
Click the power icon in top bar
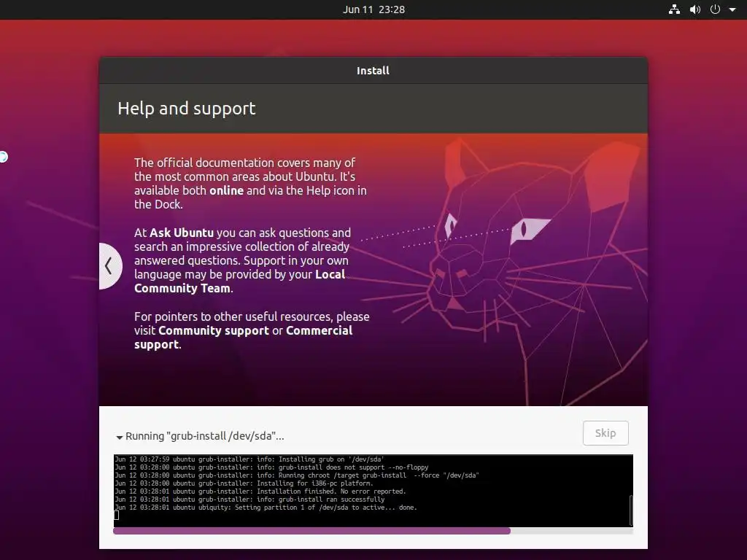coord(715,9)
